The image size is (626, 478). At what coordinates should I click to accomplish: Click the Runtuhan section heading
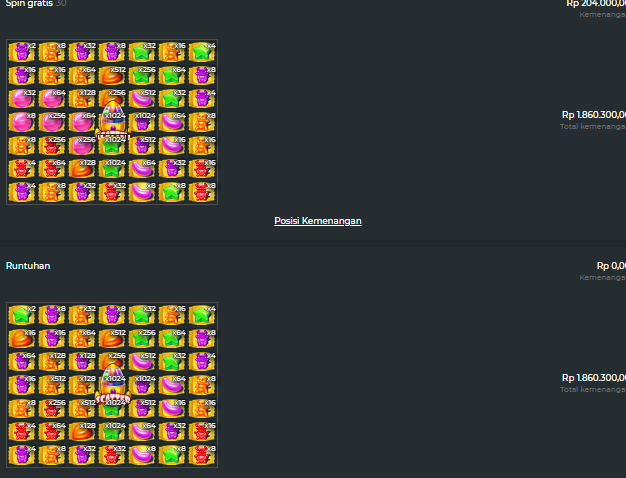(x=28, y=266)
